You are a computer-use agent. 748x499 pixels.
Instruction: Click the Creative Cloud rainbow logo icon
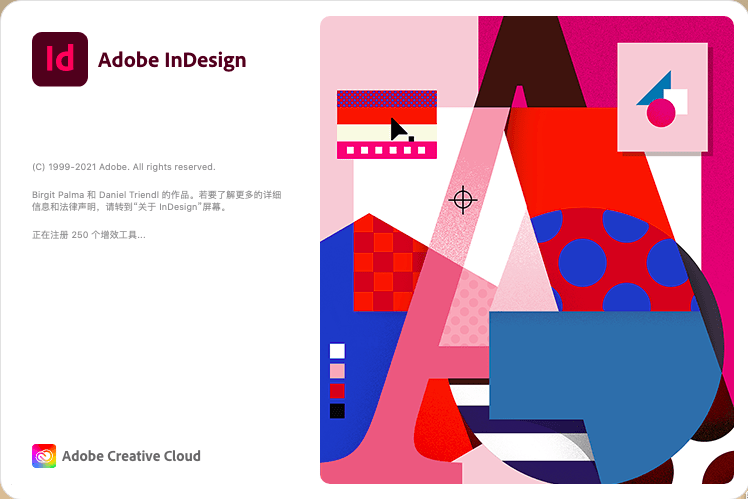pyautogui.click(x=44, y=456)
